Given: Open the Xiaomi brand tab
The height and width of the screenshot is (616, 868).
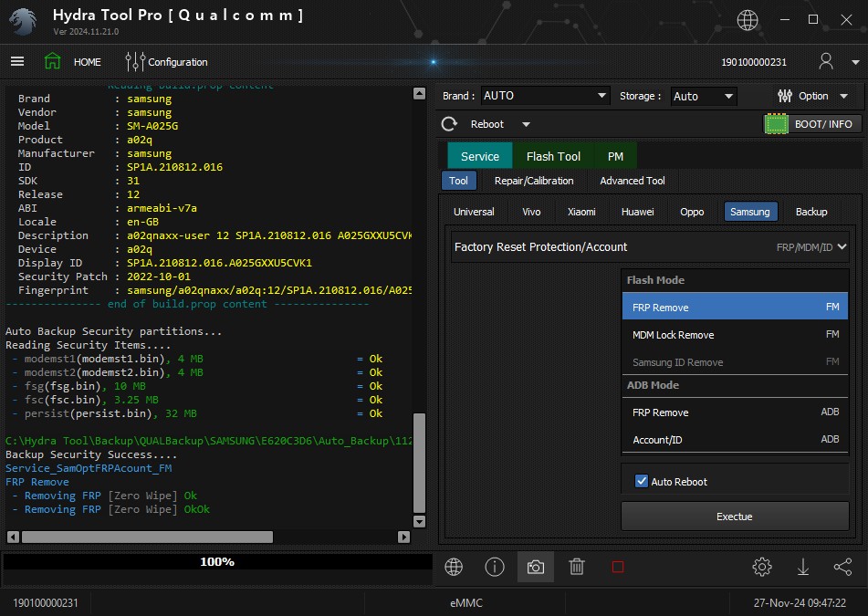Looking at the screenshot, I should (581, 212).
